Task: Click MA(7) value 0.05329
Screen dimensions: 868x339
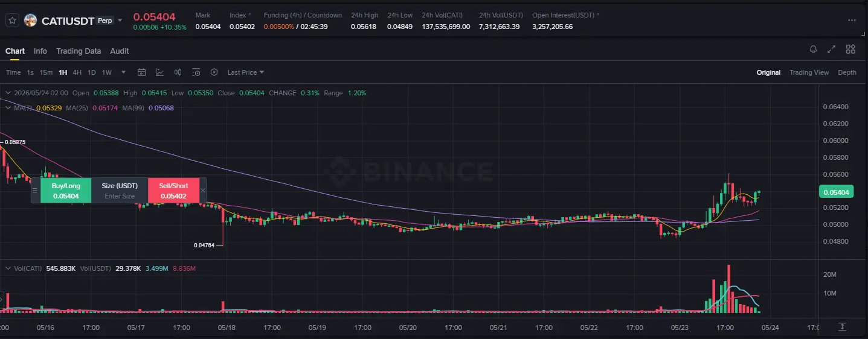Action: pyautogui.click(x=48, y=108)
